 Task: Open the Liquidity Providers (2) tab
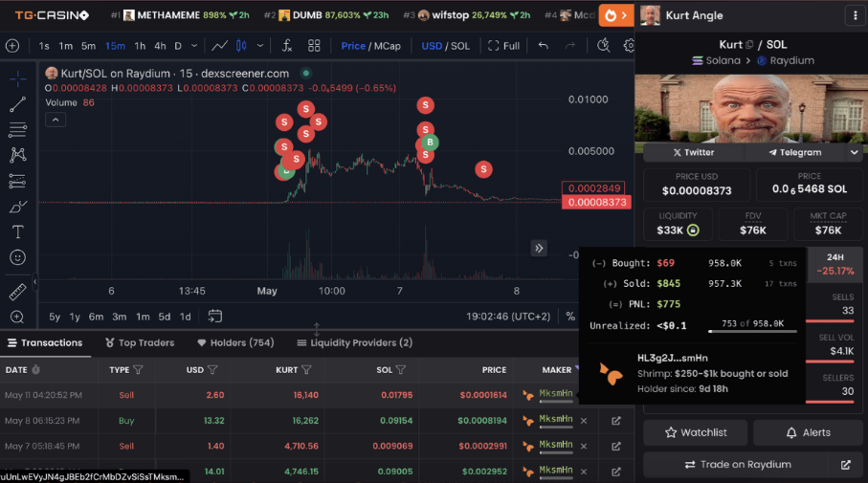click(355, 343)
